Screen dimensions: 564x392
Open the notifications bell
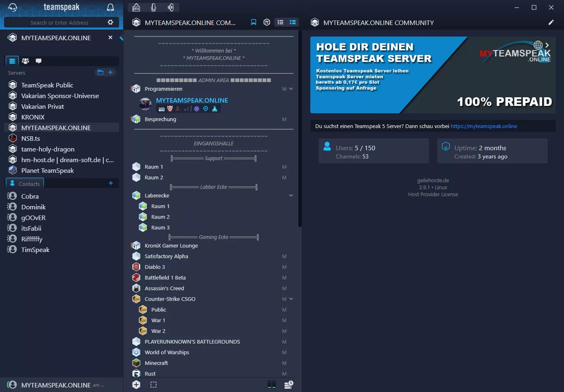(x=110, y=7)
